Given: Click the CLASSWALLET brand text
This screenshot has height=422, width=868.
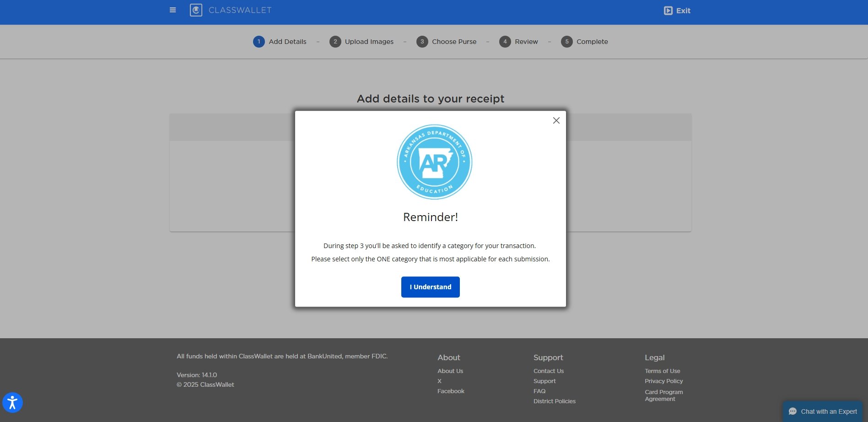Looking at the screenshot, I should [x=240, y=10].
